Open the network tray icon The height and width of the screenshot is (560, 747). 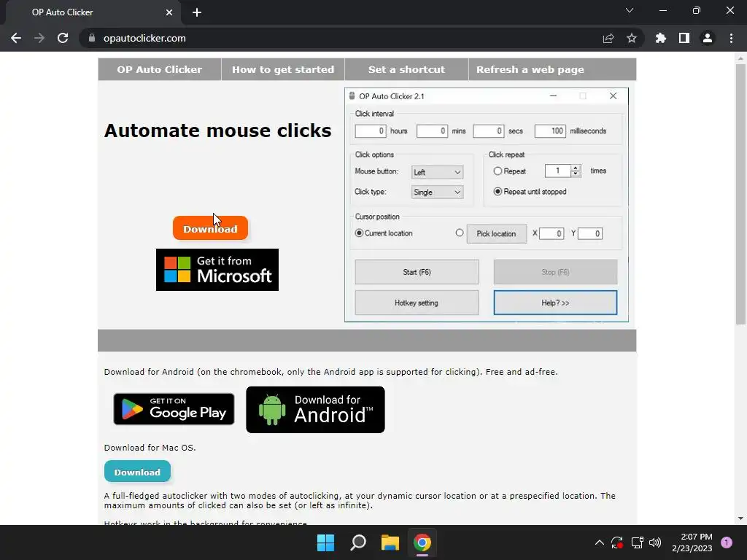tap(637, 542)
